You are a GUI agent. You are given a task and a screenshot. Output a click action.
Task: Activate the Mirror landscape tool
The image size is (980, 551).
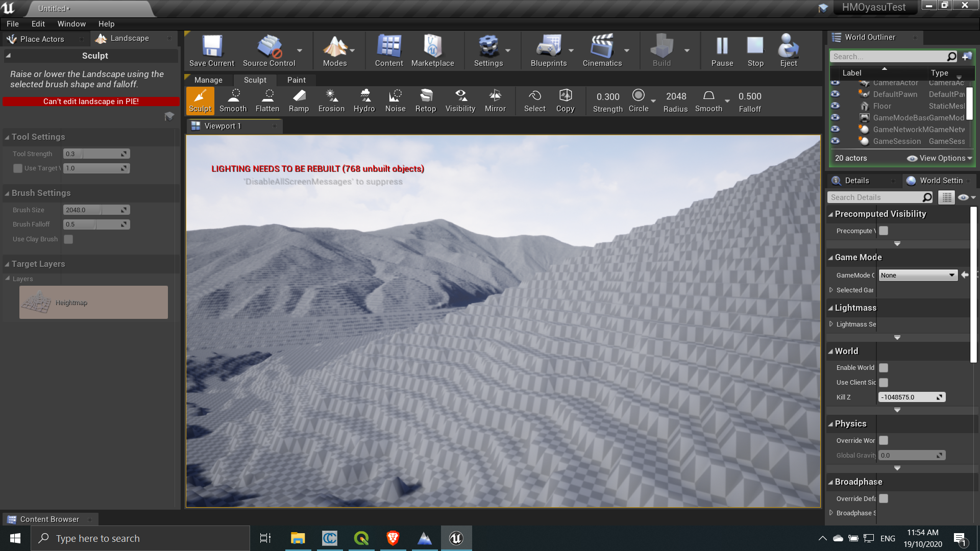(495, 101)
